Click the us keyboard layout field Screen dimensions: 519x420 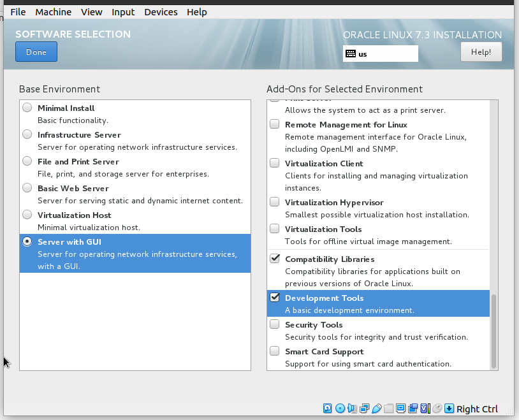(x=380, y=54)
